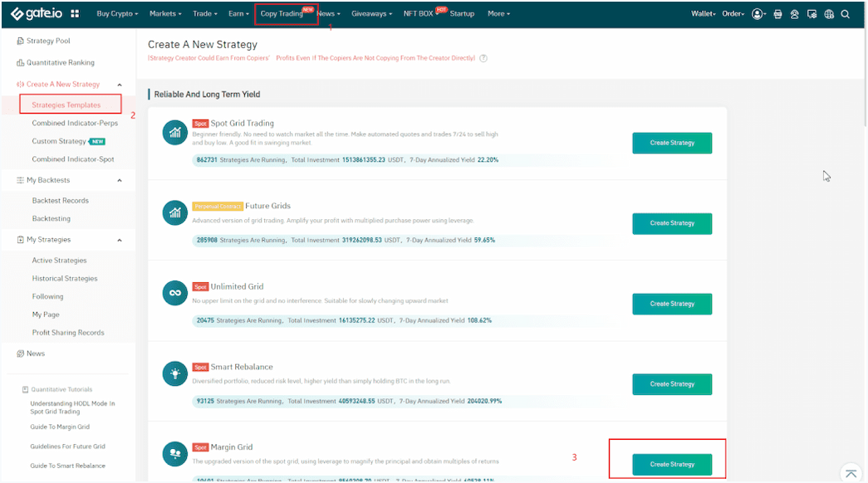Click the Future Grids round icon
The height and width of the screenshot is (483, 868).
(175, 213)
